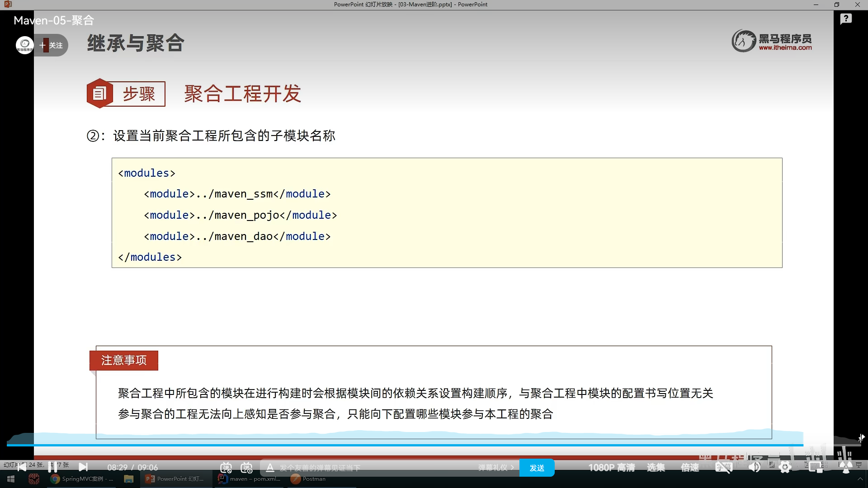Click the help question mark icon
Viewport: 868px width, 488px height.
(x=846, y=19)
